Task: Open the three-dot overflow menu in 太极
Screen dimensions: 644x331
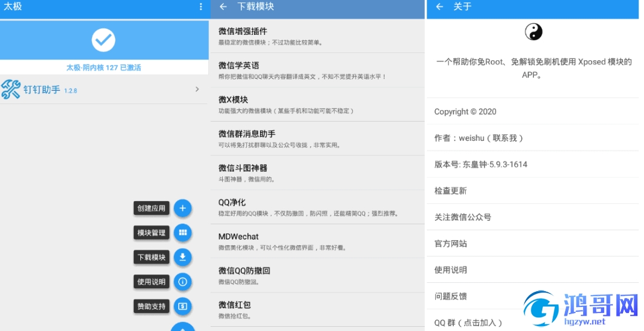Action: click(x=201, y=7)
